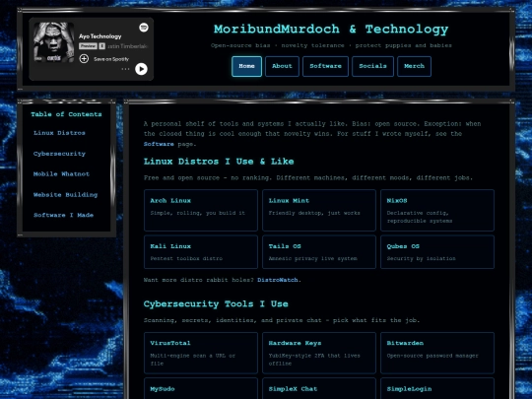Click the Save on Spotify text
The image size is (532, 399).
pos(111,59)
